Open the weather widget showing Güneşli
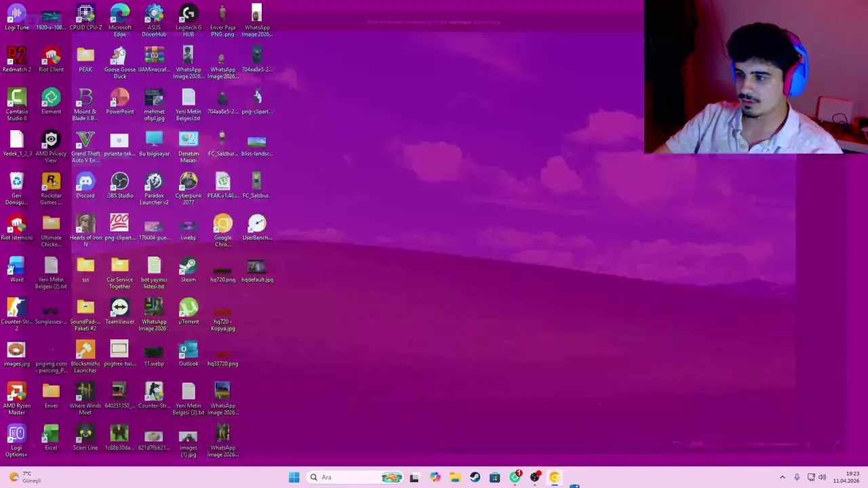868x488 pixels. click(x=24, y=477)
